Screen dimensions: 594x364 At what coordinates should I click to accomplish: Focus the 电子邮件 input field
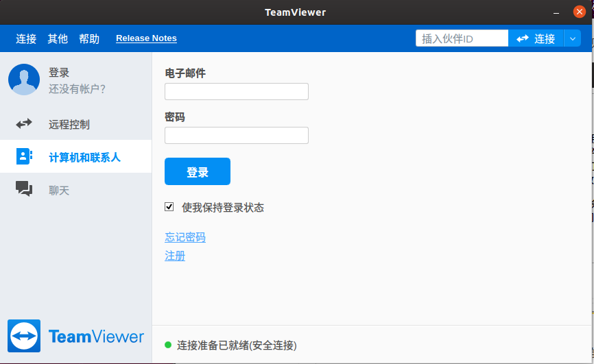[237, 91]
